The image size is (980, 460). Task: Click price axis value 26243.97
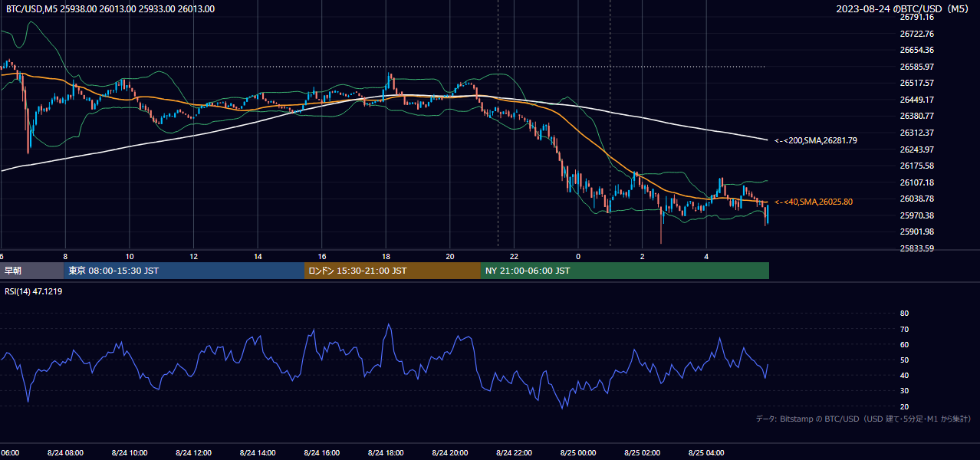click(x=916, y=149)
